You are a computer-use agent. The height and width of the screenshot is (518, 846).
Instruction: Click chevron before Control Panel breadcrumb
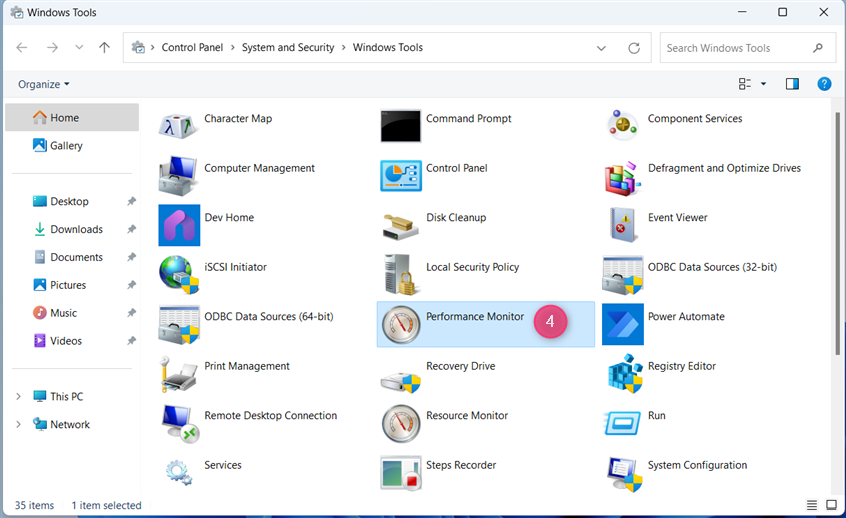coord(153,47)
